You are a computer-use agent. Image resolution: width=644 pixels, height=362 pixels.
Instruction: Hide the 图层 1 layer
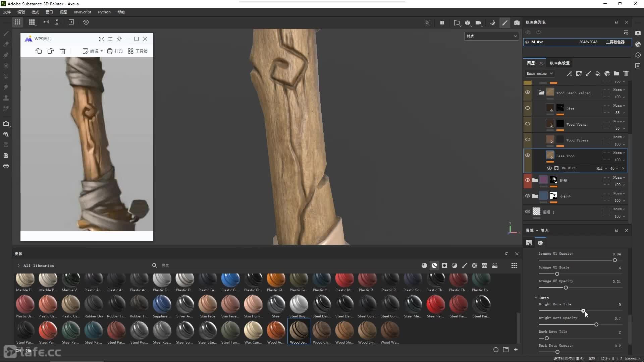[x=528, y=212]
